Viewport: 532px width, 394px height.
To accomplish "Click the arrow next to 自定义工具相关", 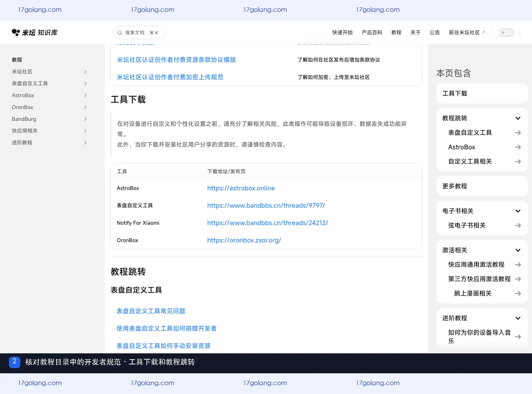I will [x=518, y=162].
